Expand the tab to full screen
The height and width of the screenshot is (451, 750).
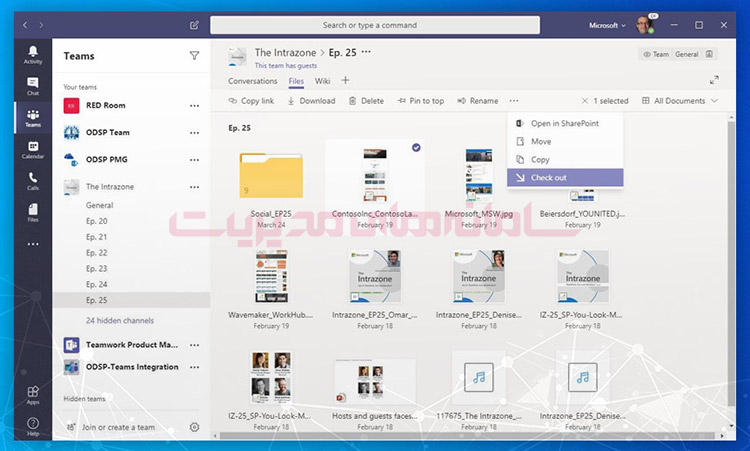pyautogui.click(x=714, y=80)
